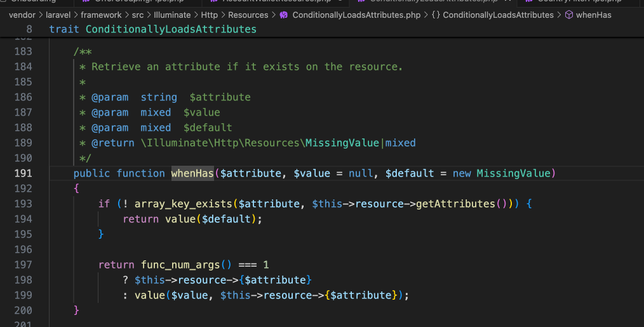This screenshot has height=327, width=644.
Task: Click the docblock opening /** on line 183
Action: [83, 51]
